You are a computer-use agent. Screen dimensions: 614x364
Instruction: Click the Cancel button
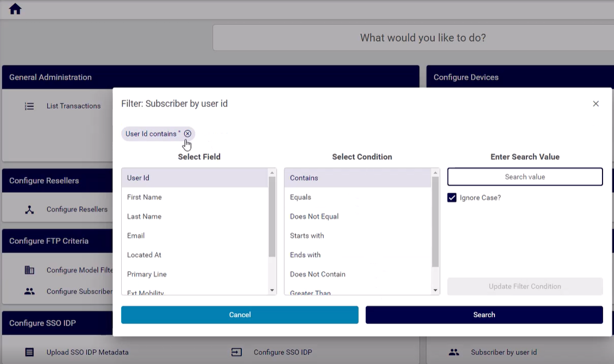pos(240,315)
